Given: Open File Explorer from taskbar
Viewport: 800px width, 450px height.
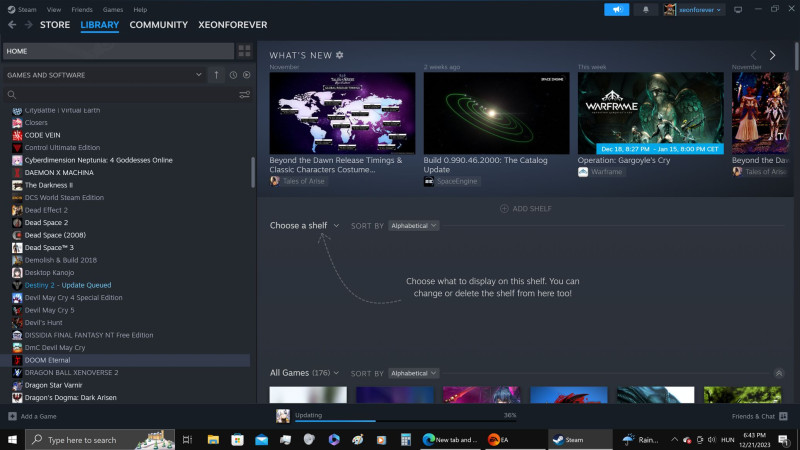Looking at the screenshot, I should tap(213, 439).
